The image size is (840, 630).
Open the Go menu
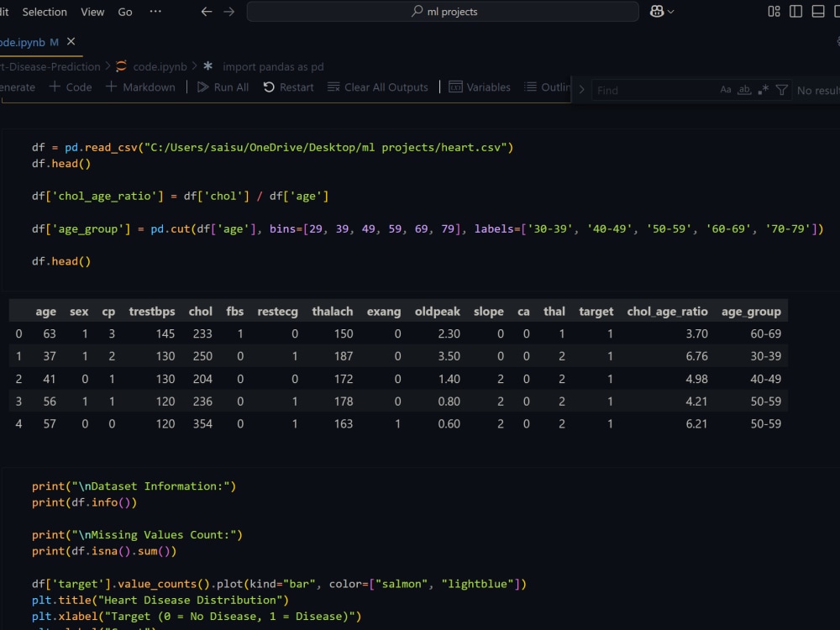[x=125, y=12]
